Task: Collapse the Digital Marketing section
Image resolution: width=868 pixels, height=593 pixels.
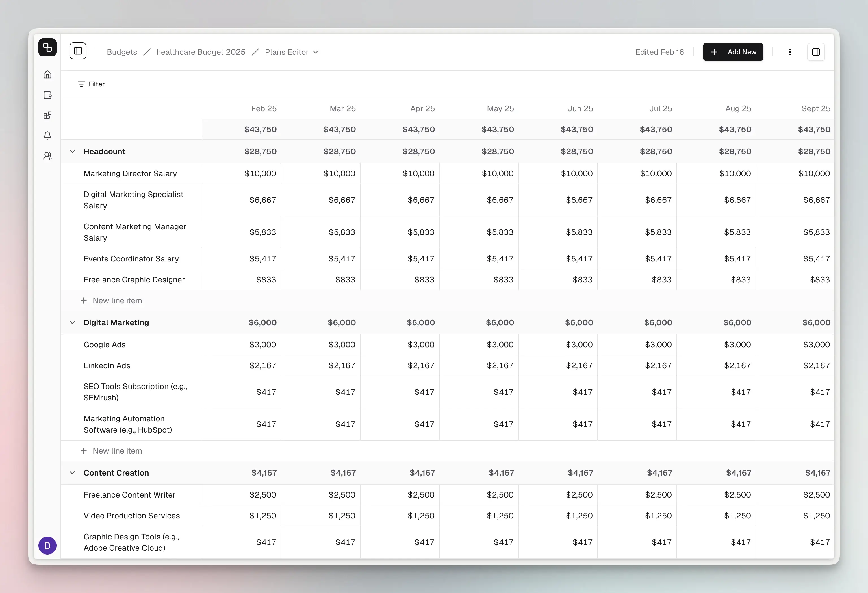Action: [x=72, y=322]
